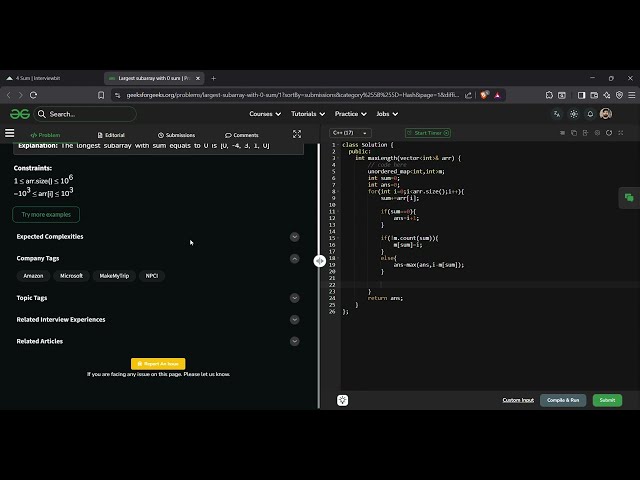640x480 pixels.
Task: Toggle the browser sidebar panel icon
Action: click(582, 95)
